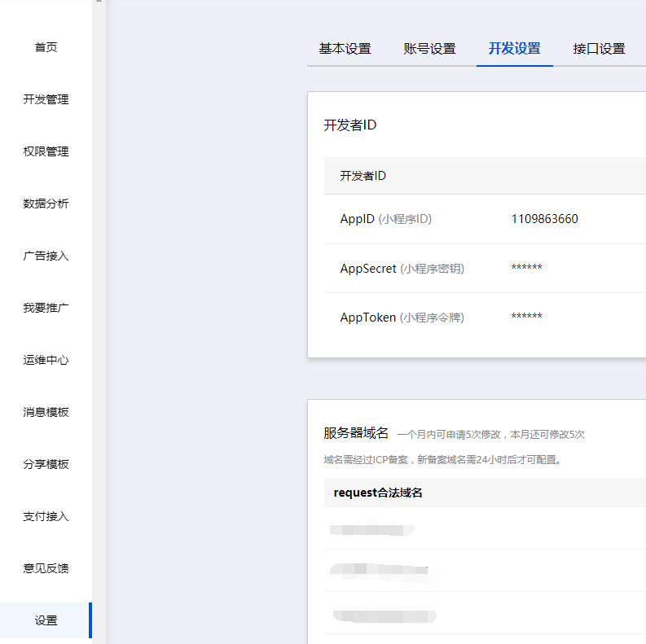Image resolution: width=646 pixels, height=644 pixels.
Task: Open 意见反馈 in the left menu
Action: coord(46,568)
